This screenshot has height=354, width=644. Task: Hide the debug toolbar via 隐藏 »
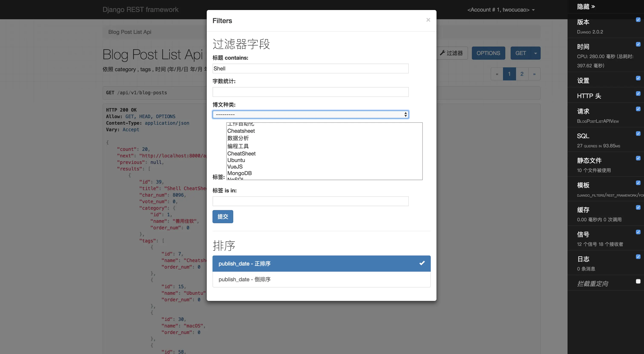click(585, 7)
